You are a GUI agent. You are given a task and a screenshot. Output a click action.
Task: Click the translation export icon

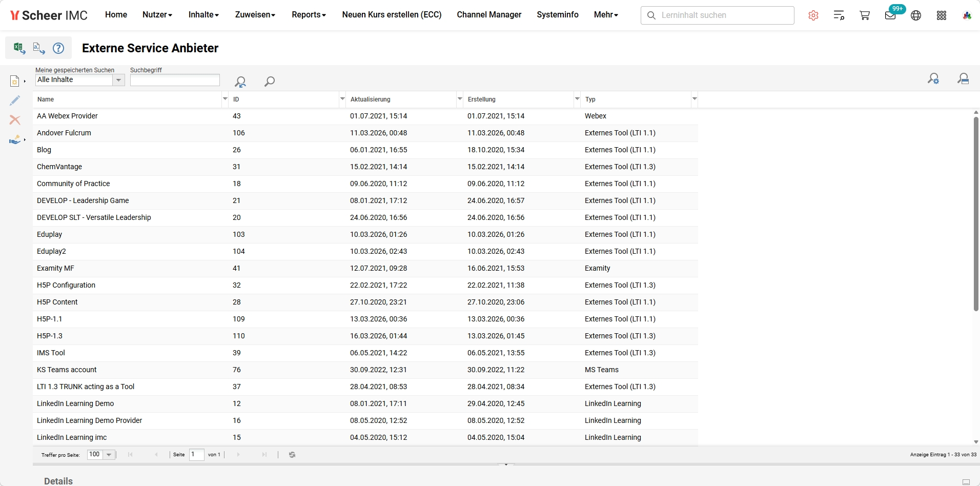[39, 48]
